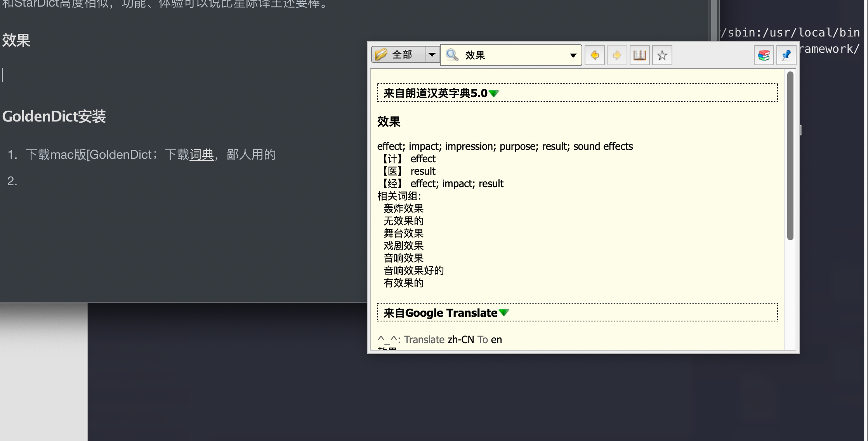Viewport: 868px width, 441px height.
Task: Open the 全部 dictionary group dropdown
Action: (432, 54)
